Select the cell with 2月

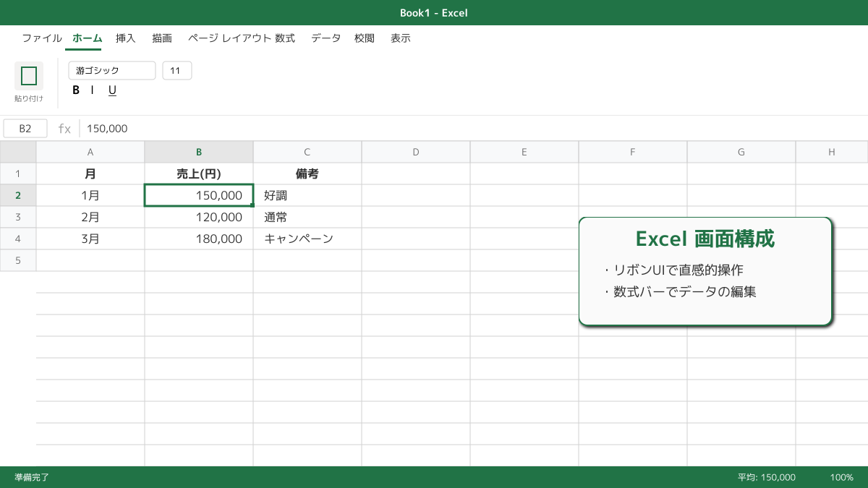coord(90,217)
